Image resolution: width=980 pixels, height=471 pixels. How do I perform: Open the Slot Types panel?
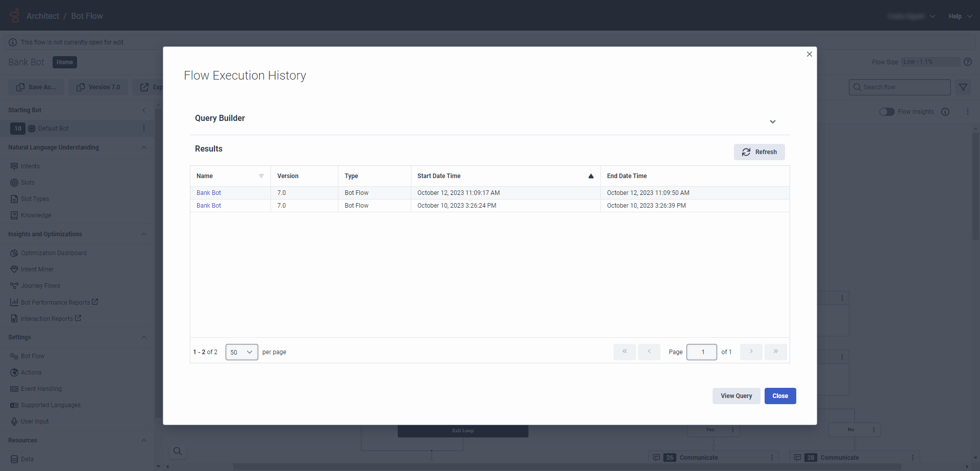[35, 199]
